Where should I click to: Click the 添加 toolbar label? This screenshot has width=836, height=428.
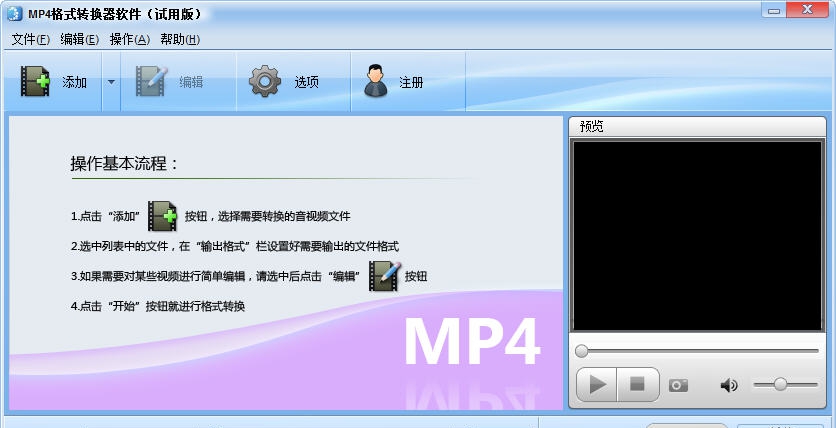coord(75,82)
